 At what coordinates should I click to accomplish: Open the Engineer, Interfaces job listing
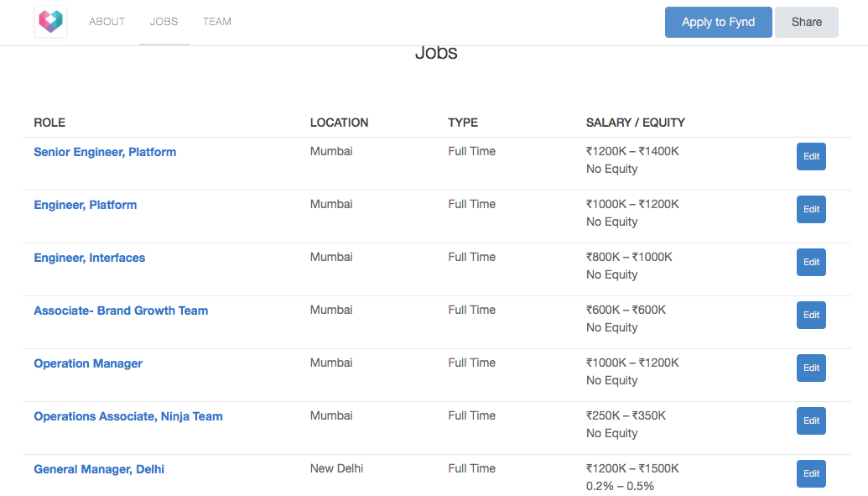tap(89, 258)
